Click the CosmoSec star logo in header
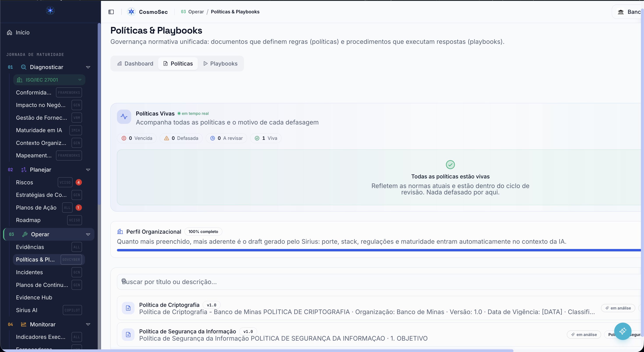The height and width of the screenshot is (352, 644). tap(131, 12)
